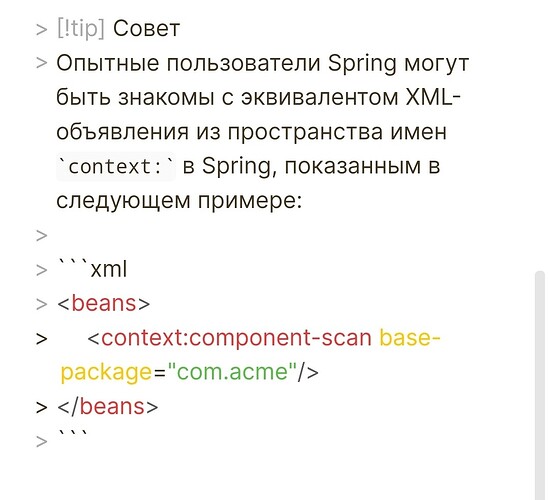Image resolution: width=549 pixels, height=500 pixels.
Task: Click the ```xml opening code fence
Action: pos(92,269)
